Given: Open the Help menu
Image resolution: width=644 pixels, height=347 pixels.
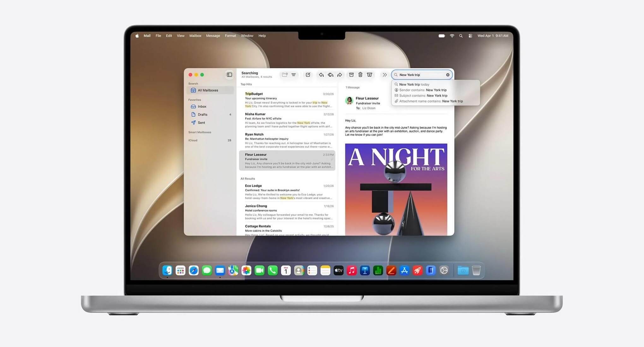Looking at the screenshot, I should click(262, 36).
